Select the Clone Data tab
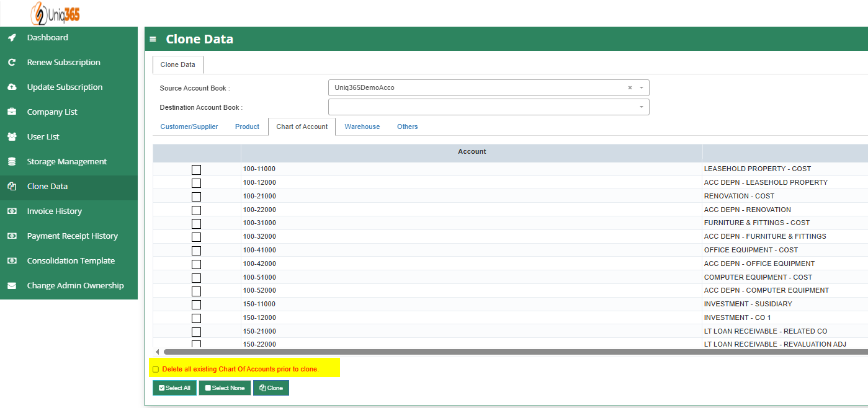 (178, 64)
